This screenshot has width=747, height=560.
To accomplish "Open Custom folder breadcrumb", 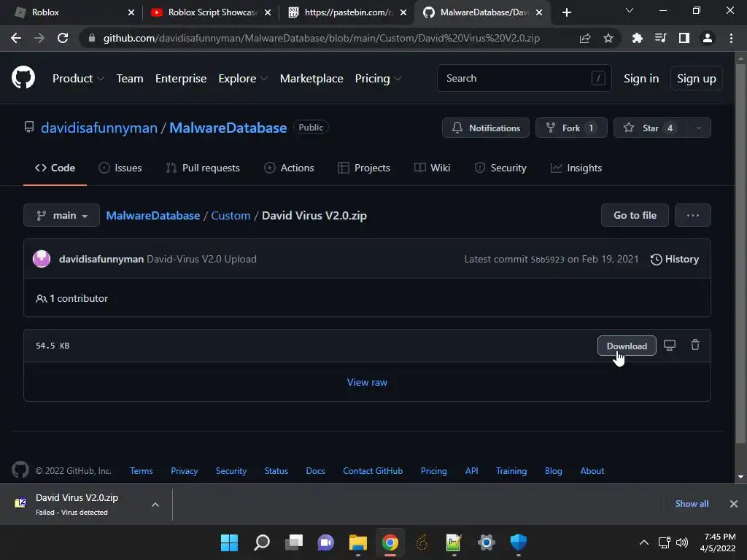I will click(231, 215).
